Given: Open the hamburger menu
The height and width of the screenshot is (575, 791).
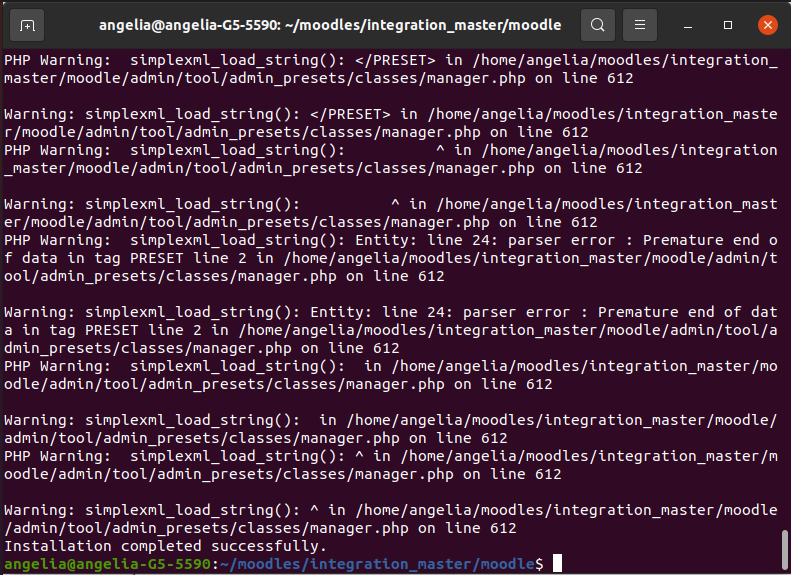Looking at the screenshot, I should [640, 25].
